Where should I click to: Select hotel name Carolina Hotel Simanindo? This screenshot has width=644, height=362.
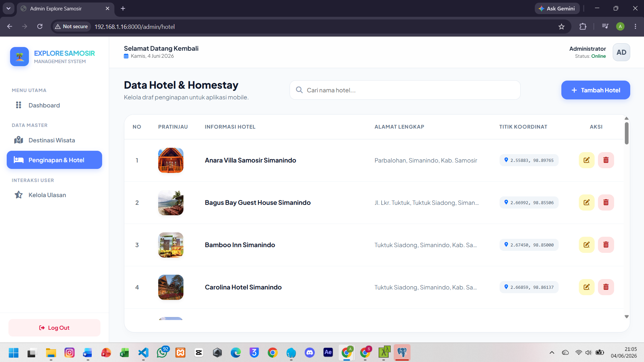(243, 287)
